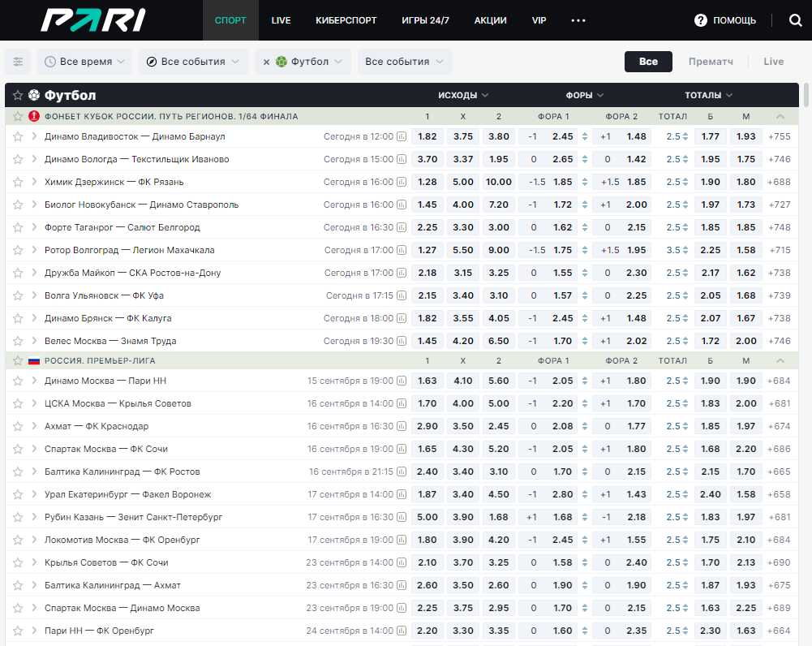This screenshot has height=646, width=812.
Task: Open statistics icon for Динамо Владивосток match
Action: tap(402, 137)
